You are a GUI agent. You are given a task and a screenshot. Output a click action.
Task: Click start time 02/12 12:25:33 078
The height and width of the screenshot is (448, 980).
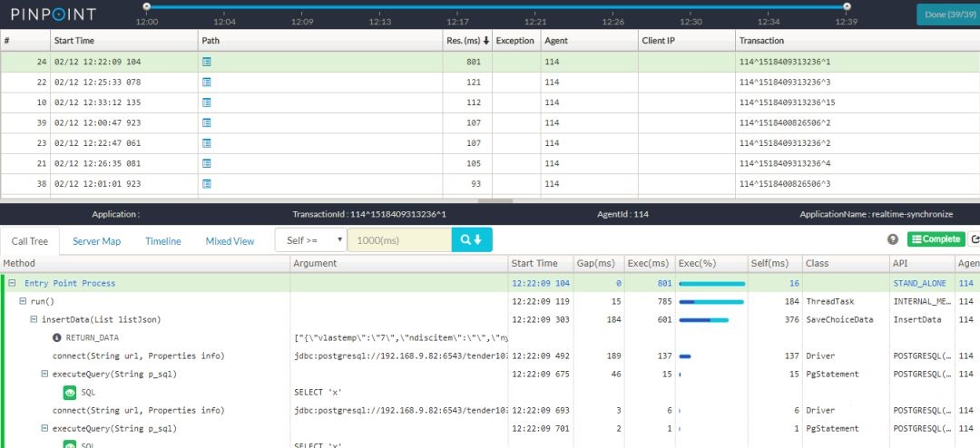coord(97,83)
